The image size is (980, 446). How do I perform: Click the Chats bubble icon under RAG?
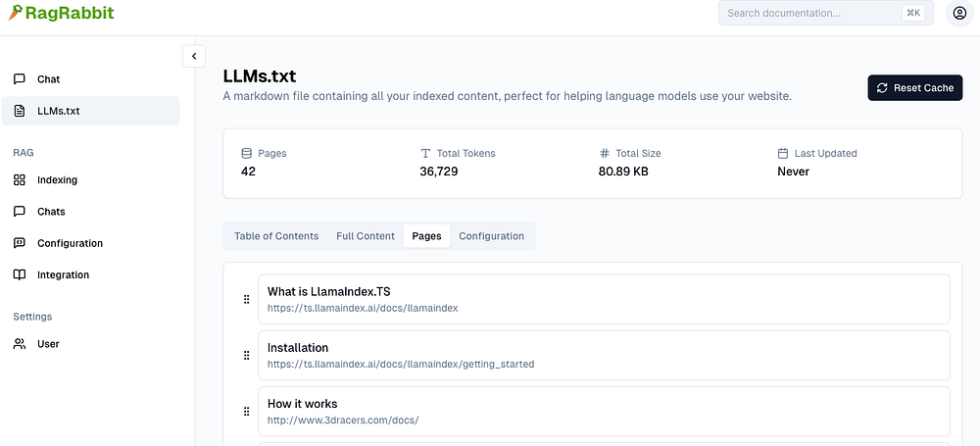pyautogui.click(x=20, y=212)
